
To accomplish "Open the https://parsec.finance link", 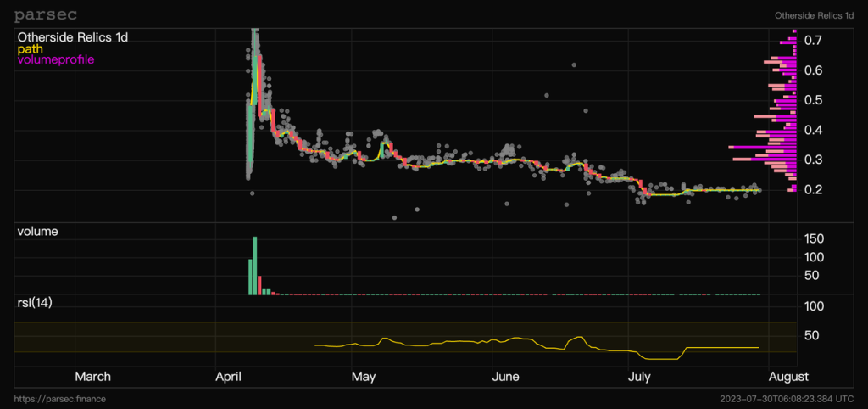I will [x=60, y=399].
